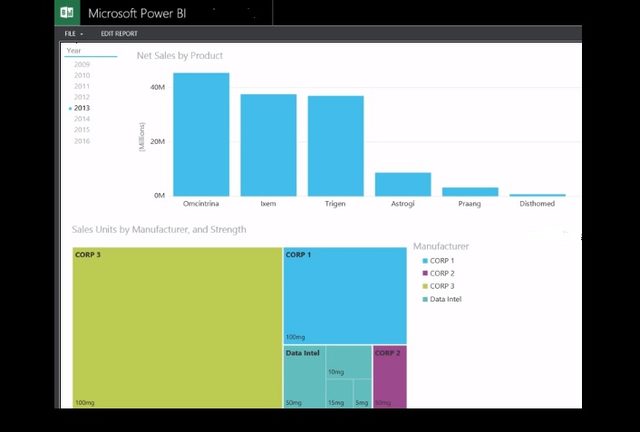Click the Trigen axis label
Image resolution: width=640 pixels, height=432 pixels.
[x=335, y=203]
